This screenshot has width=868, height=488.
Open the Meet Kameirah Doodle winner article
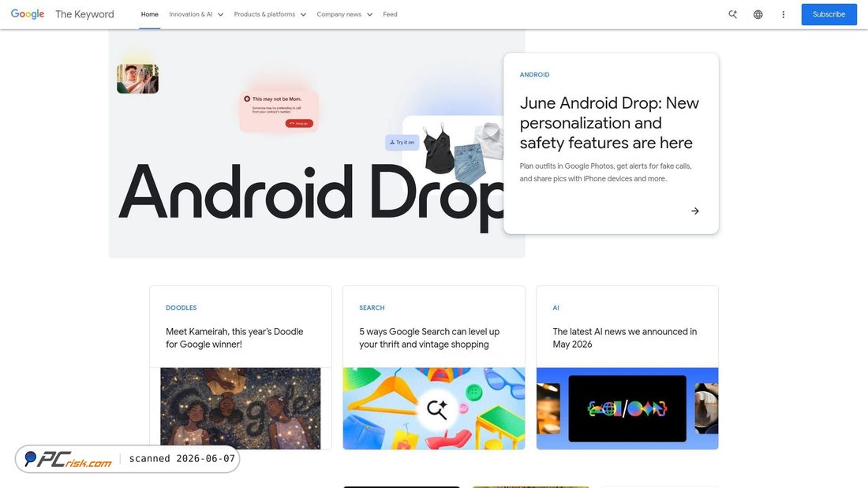click(234, 338)
